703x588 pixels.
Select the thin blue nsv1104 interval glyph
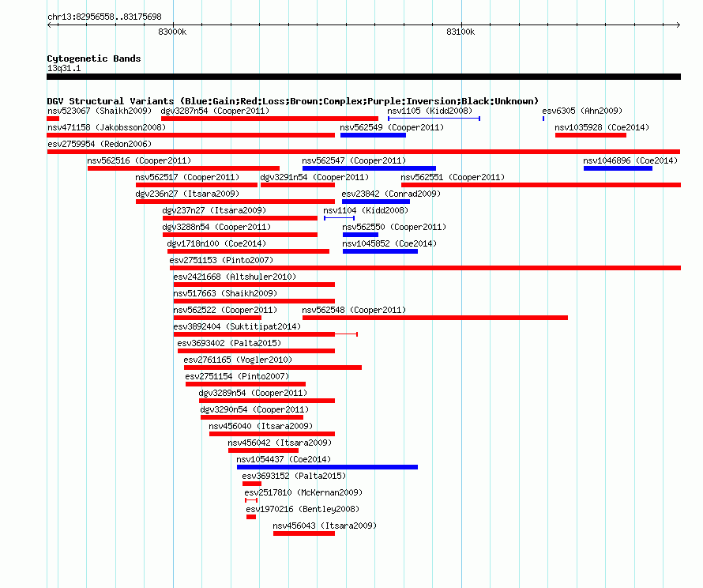(340, 218)
